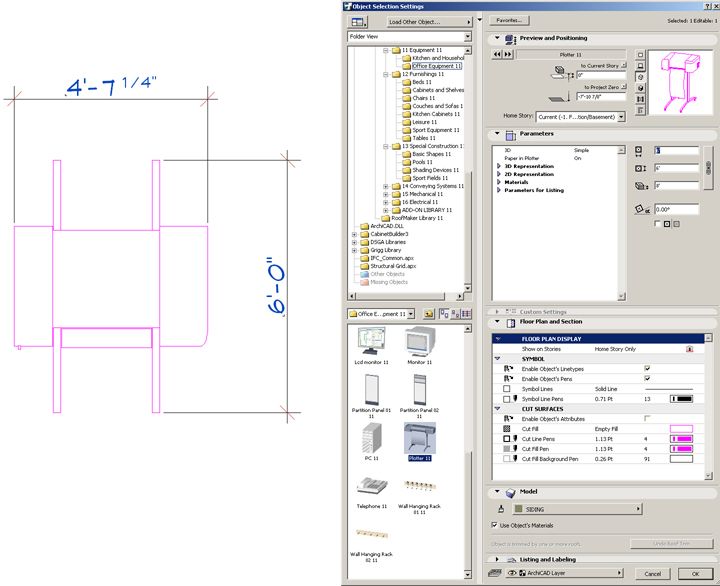
Task: Select the Kitchen Cabinets 11 folder
Action: (436, 114)
